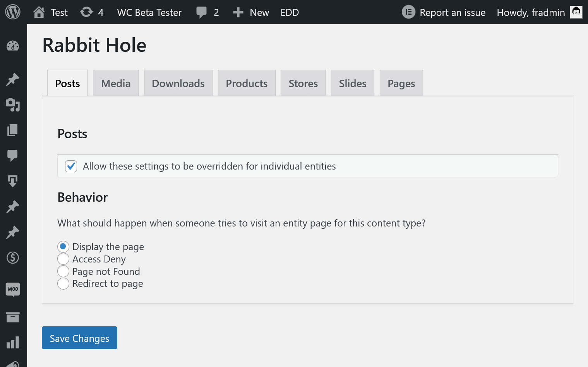Open the pushpin sidebar item below Downloads
588x367 pixels.
[13, 207]
